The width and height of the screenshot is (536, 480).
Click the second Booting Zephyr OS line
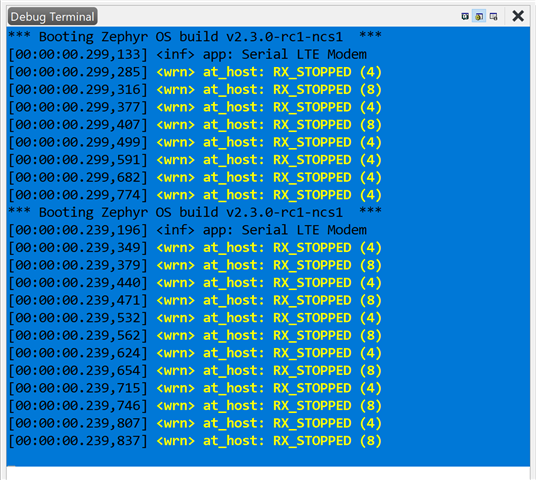[x=195, y=212]
